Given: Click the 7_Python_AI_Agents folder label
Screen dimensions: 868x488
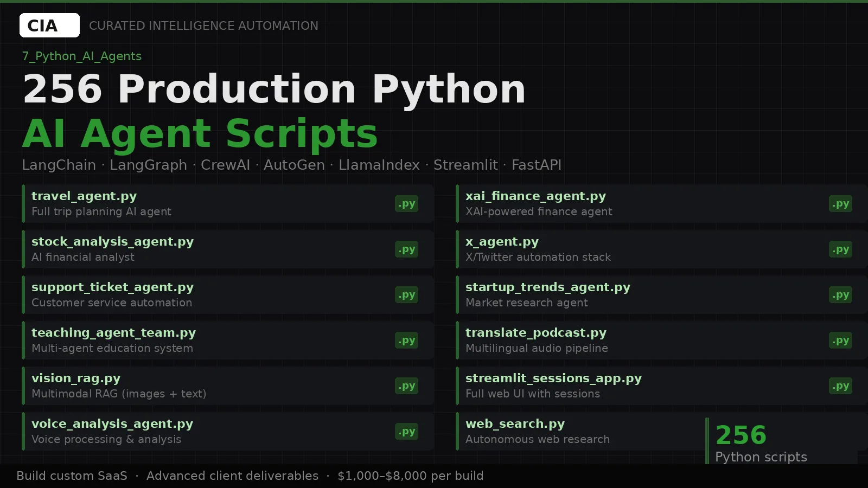Looking at the screenshot, I should (82, 56).
